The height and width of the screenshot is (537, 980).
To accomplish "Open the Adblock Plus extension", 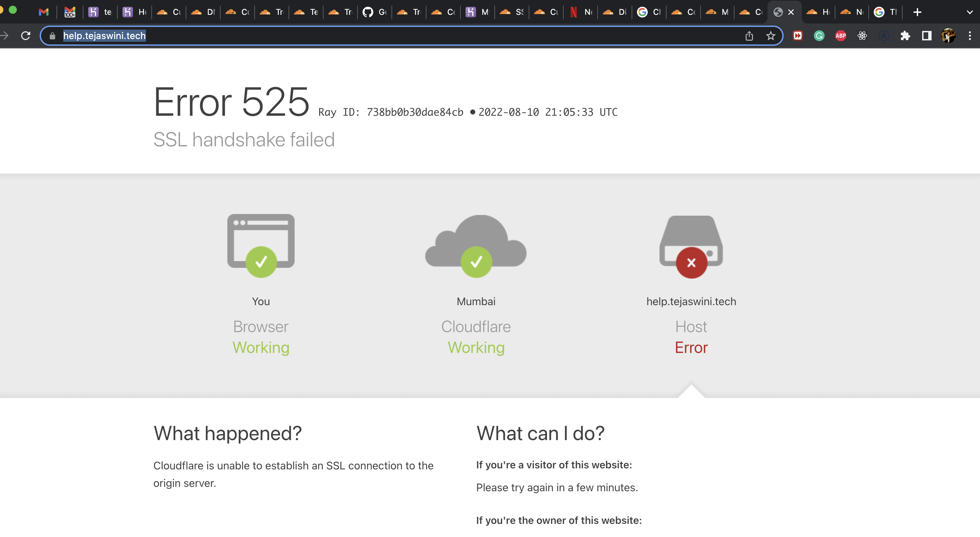I will [840, 36].
